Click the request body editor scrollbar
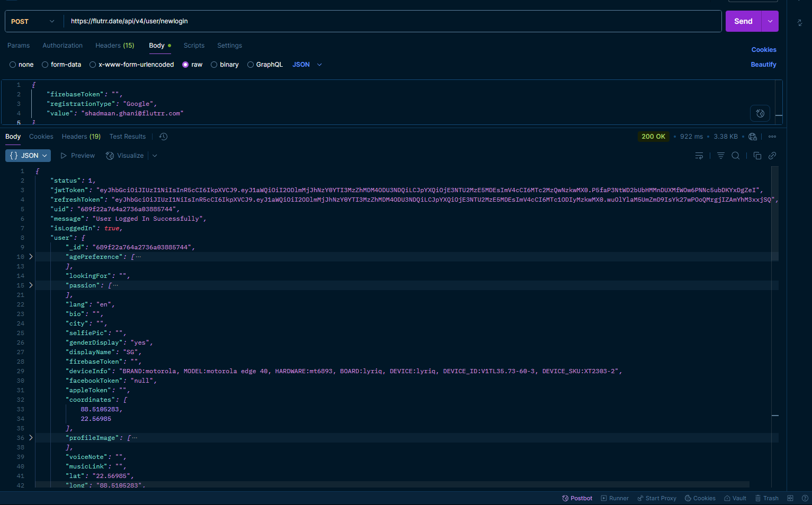This screenshot has height=505, width=812. pyautogui.click(x=779, y=102)
